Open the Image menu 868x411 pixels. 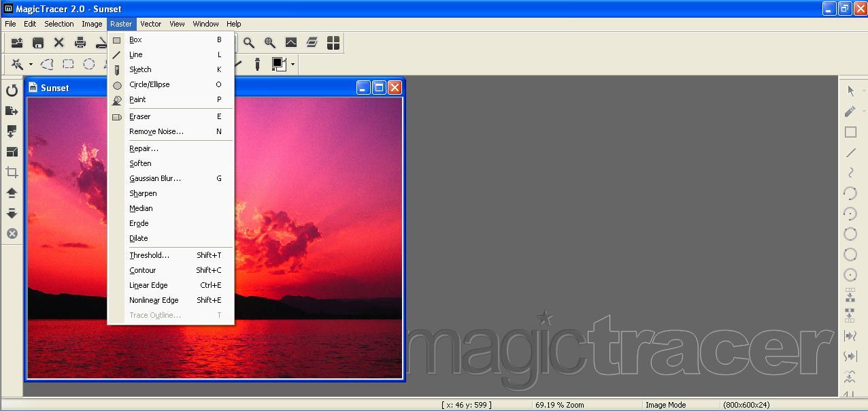click(92, 24)
